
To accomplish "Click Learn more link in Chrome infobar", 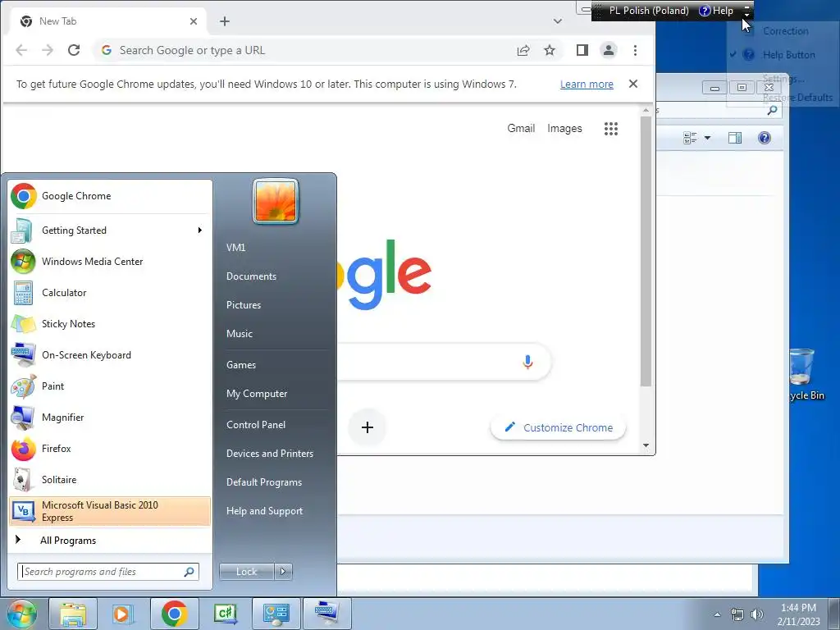I will (x=587, y=84).
